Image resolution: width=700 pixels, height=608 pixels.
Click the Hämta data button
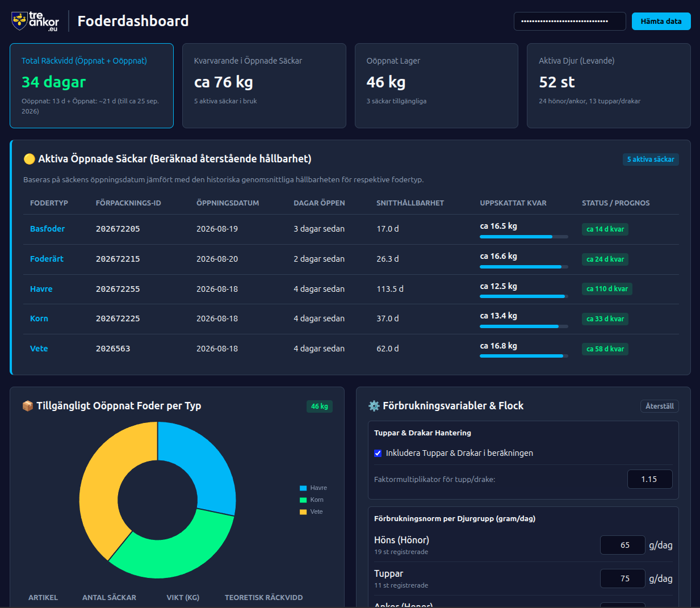coord(661,21)
